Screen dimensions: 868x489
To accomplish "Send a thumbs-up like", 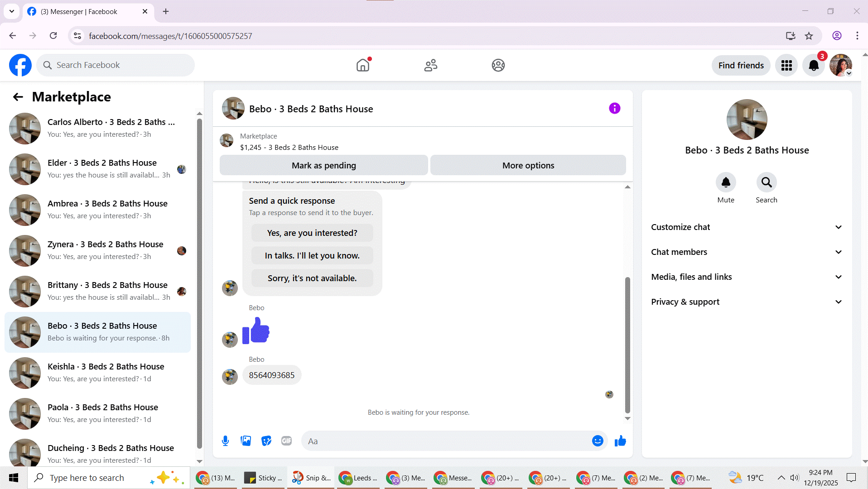I will pyautogui.click(x=620, y=441).
